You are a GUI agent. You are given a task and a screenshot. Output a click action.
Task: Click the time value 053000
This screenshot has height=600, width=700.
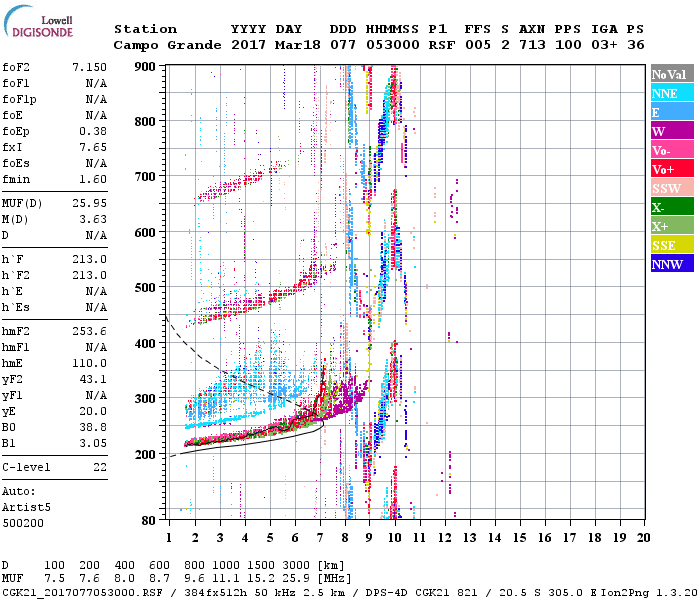(x=393, y=45)
